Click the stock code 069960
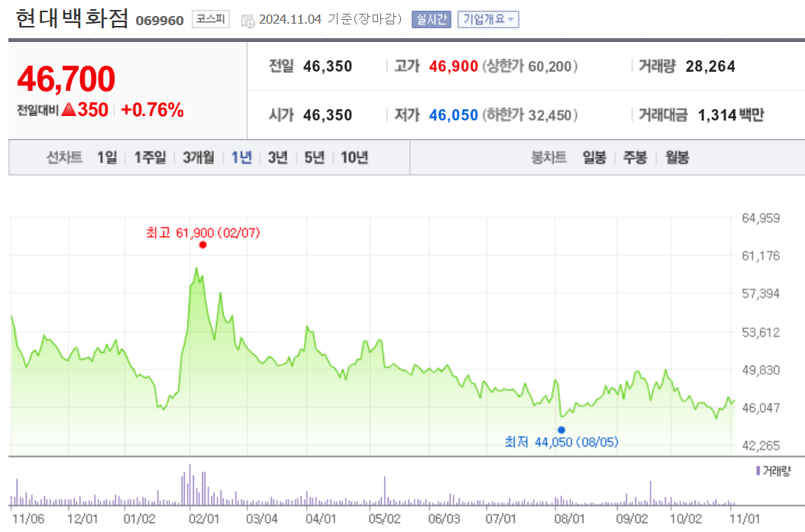Image resolution: width=805 pixels, height=532 pixels. [160, 21]
